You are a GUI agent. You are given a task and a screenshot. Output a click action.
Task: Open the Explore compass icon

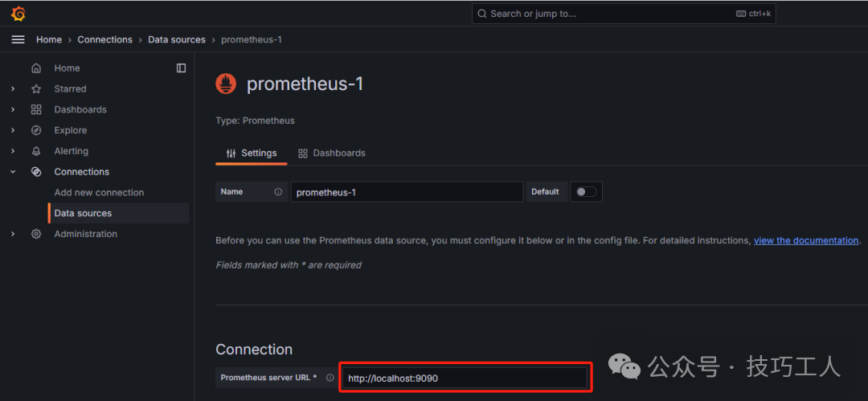pos(36,130)
